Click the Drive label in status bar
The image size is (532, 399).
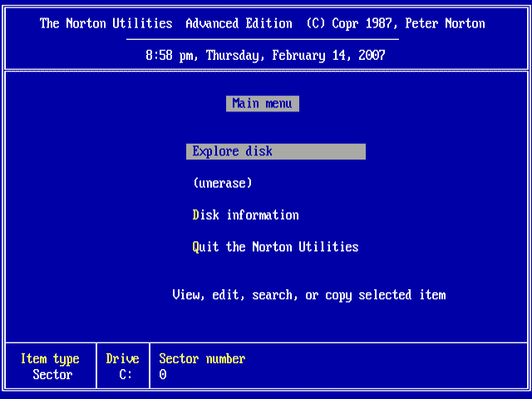[122, 358]
